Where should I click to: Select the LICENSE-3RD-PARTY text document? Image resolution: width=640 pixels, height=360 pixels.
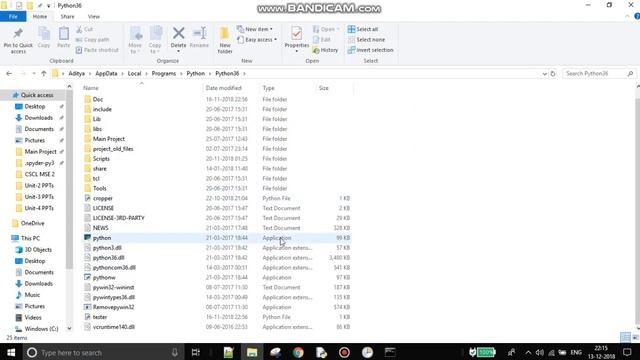point(118,218)
